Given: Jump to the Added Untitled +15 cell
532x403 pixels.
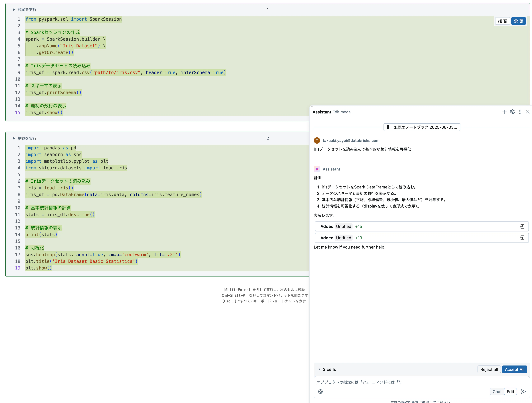Looking at the screenshot, I should click(x=522, y=226).
